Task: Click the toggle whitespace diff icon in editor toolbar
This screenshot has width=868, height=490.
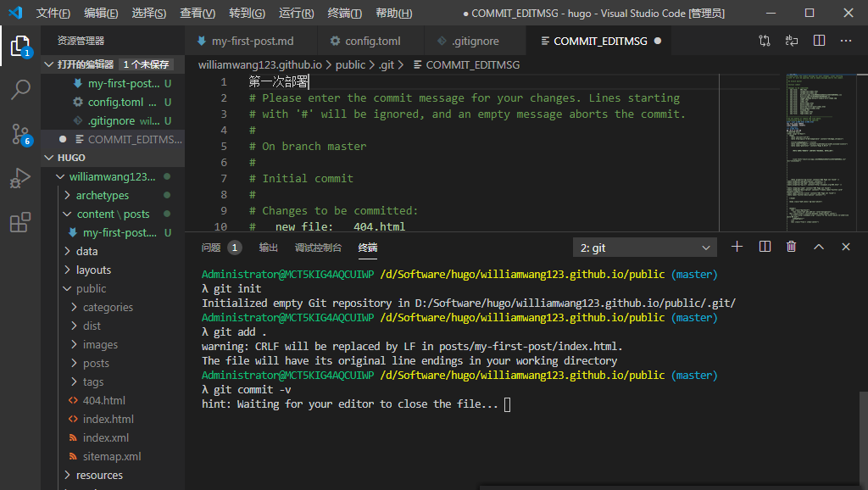Action: point(792,41)
